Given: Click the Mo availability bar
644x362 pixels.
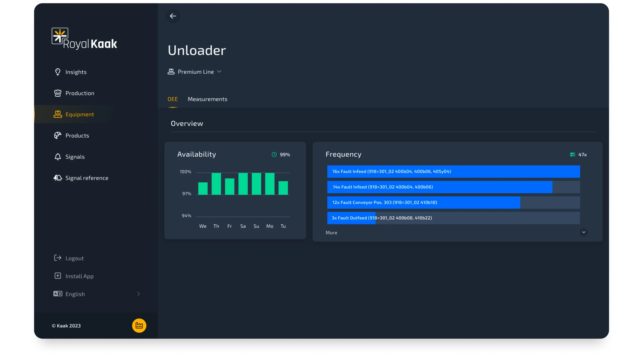Looking at the screenshot, I should [x=270, y=184].
